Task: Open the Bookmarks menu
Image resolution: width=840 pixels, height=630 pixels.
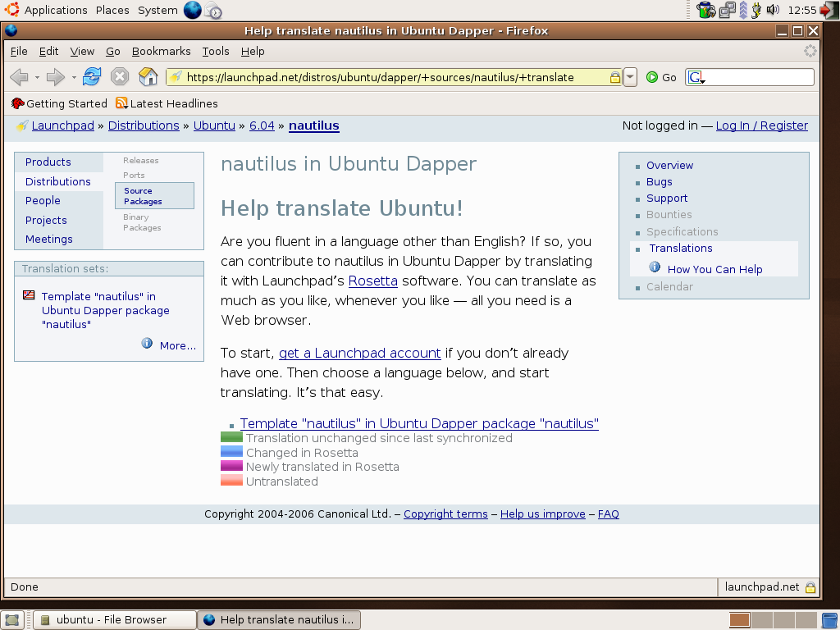Action: [161, 51]
